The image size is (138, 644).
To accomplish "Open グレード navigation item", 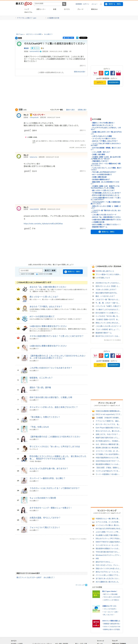I will [80, 9].
